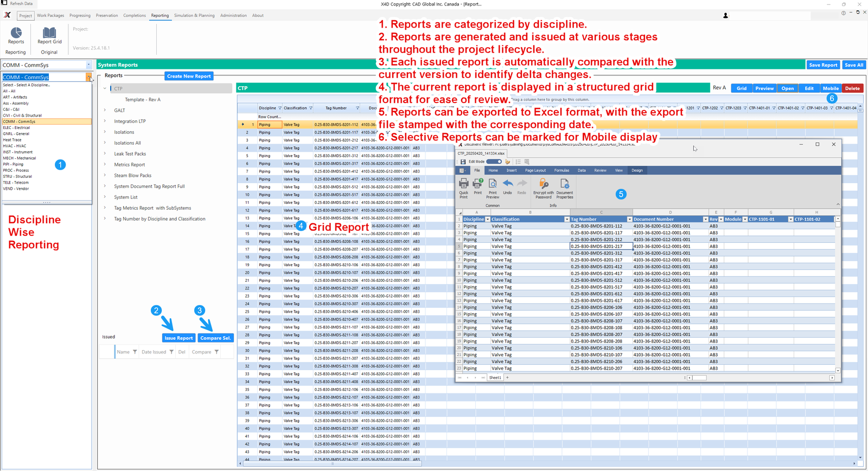Click the red Delete button
This screenshot has height=471, width=868.
coord(852,88)
